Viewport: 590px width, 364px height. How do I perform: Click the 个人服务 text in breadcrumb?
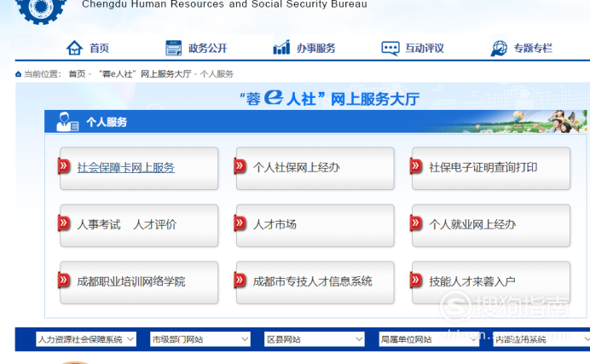217,74
